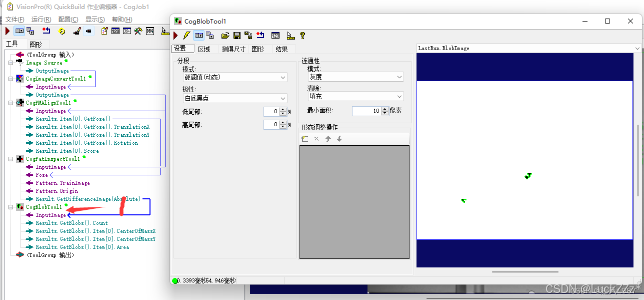Show results 123 icon in CogBlobTool1 toolbar

coord(275,36)
